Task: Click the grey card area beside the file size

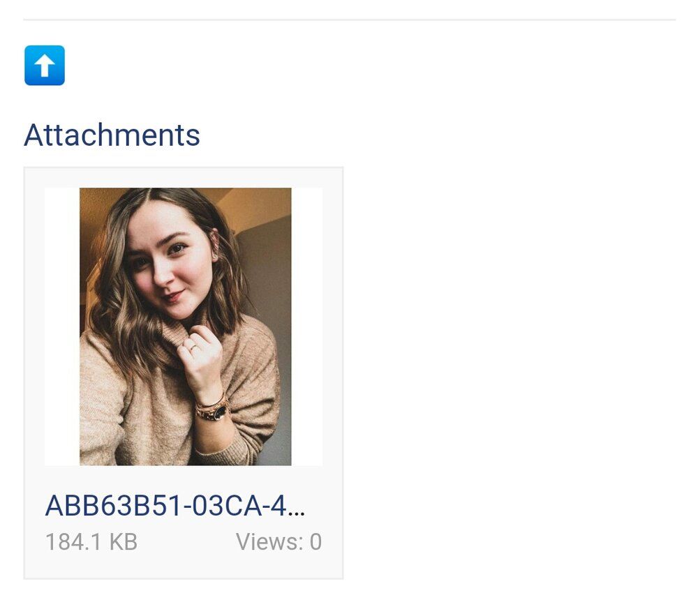Action: pos(186,542)
